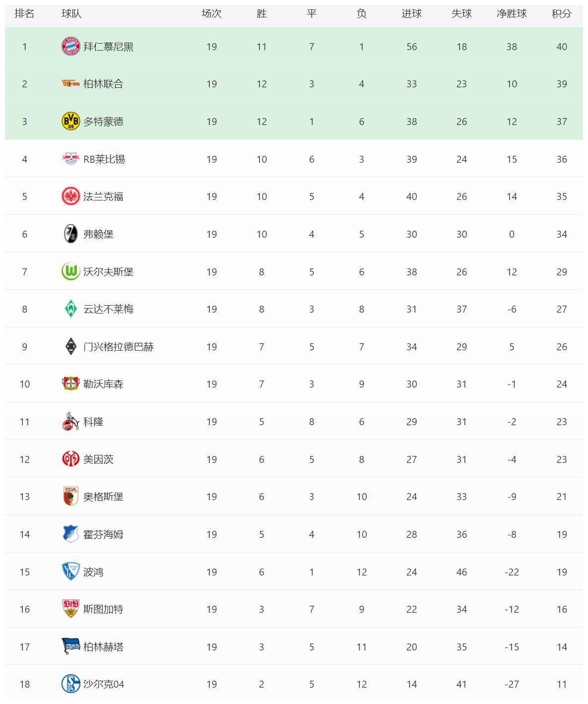Click the Bayer Leverkusen club logo
The height and width of the screenshot is (704, 588).
(x=70, y=384)
